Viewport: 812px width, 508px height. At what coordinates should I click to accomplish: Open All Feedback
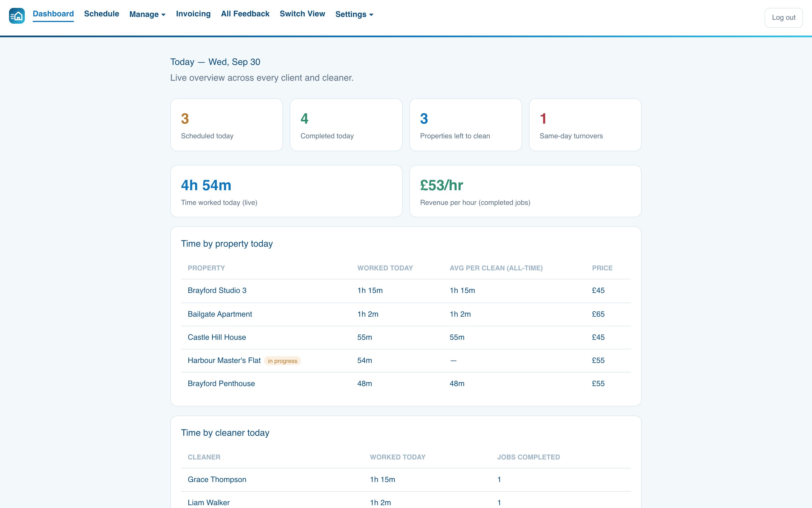tap(245, 14)
